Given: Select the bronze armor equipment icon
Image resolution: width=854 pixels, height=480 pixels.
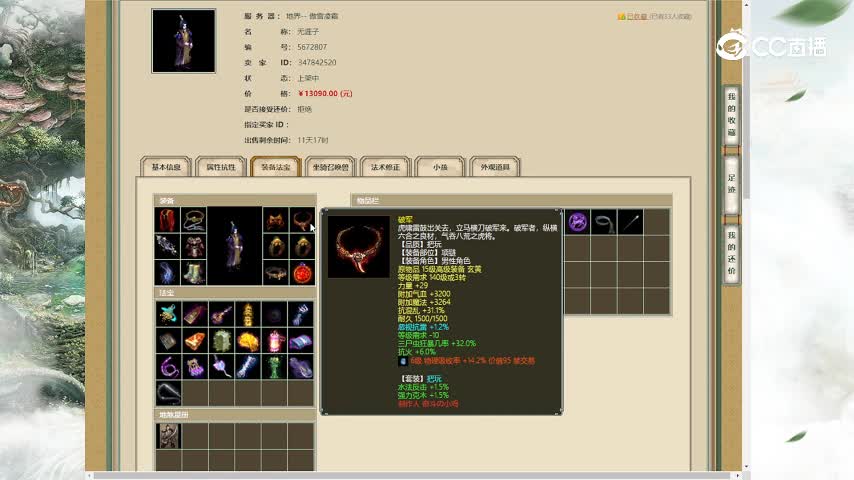Looking at the screenshot, I should pyautogui.click(x=194, y=246).
